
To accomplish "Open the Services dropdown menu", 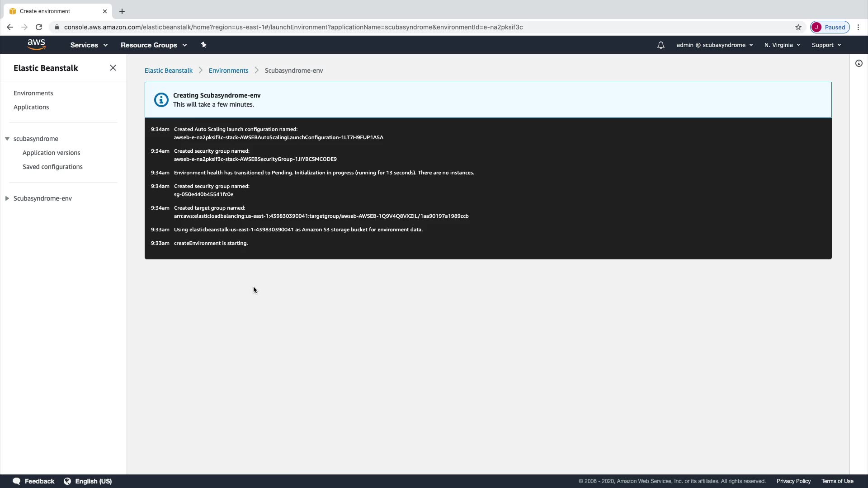I will click(x=89, y=45).
